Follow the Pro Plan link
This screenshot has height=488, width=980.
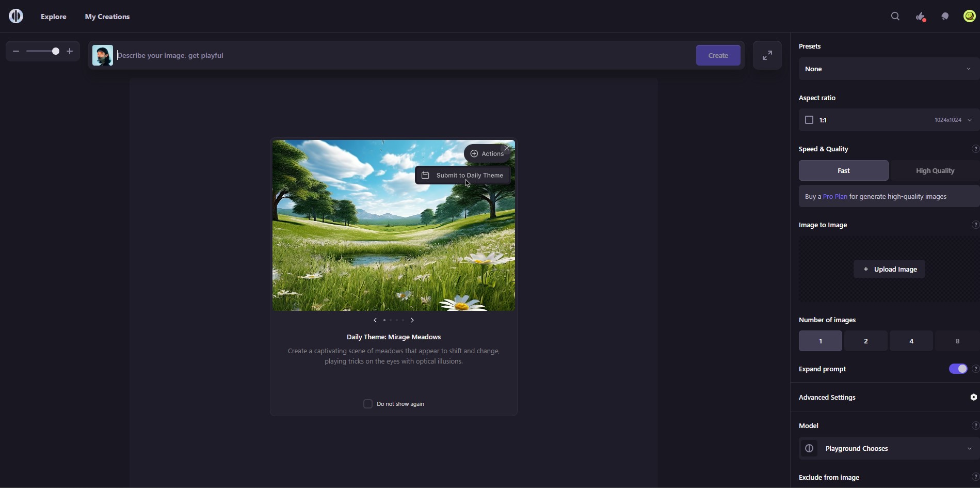click(835, 196)
